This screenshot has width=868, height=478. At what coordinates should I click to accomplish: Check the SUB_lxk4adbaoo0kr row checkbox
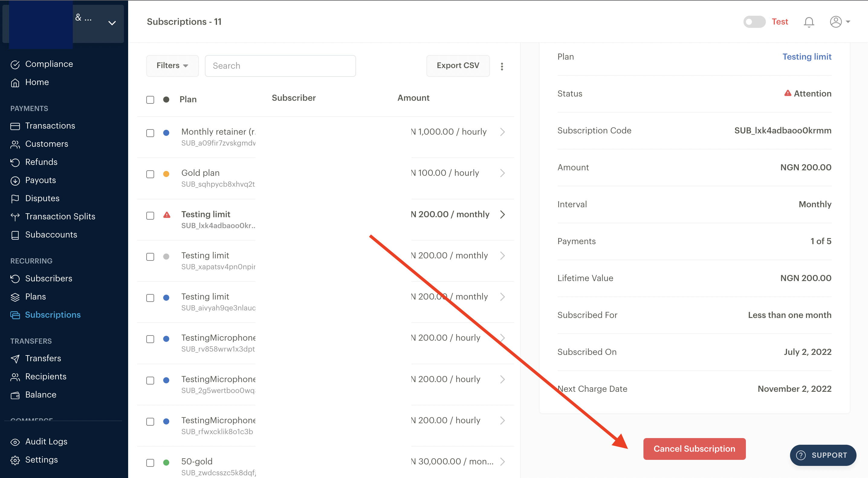[150, 216]
